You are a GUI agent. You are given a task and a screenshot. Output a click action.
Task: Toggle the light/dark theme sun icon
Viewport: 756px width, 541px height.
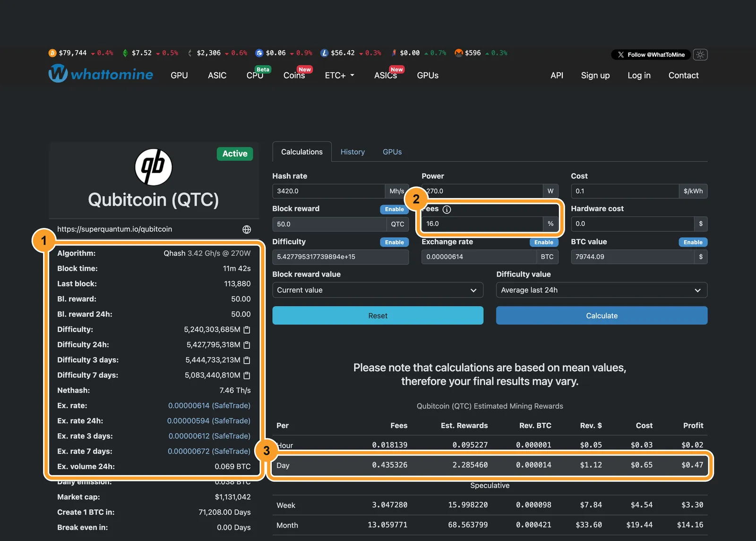[700, 54]
